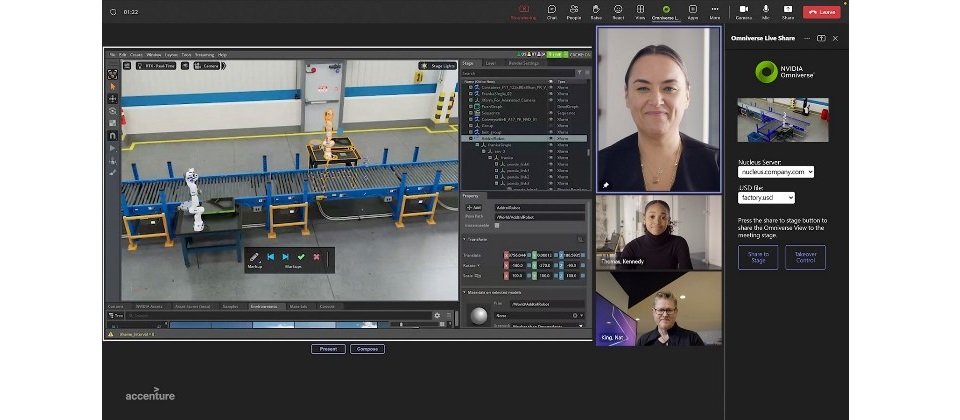Open the React emoji menu

coord(619,10)
